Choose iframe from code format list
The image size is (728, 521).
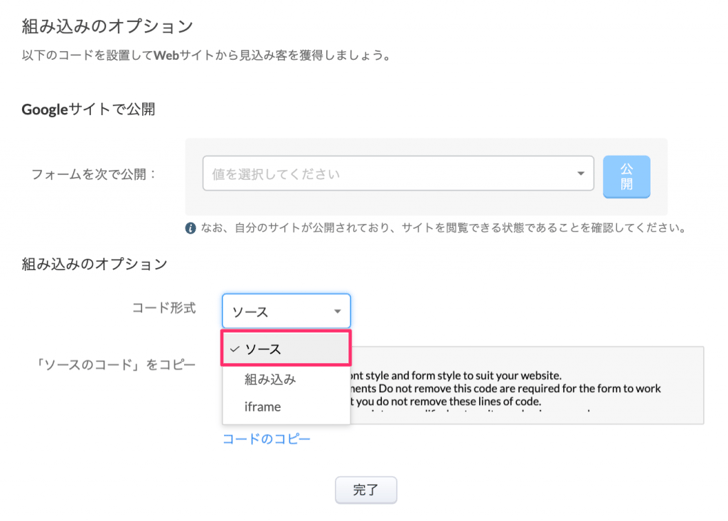coord(286,406)
